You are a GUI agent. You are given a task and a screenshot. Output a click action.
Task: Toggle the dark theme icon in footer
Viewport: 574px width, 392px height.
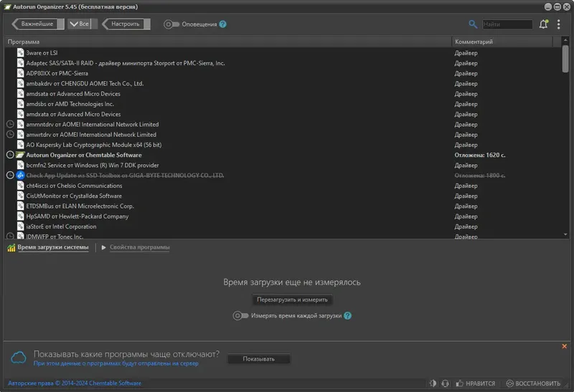(433, 383)
